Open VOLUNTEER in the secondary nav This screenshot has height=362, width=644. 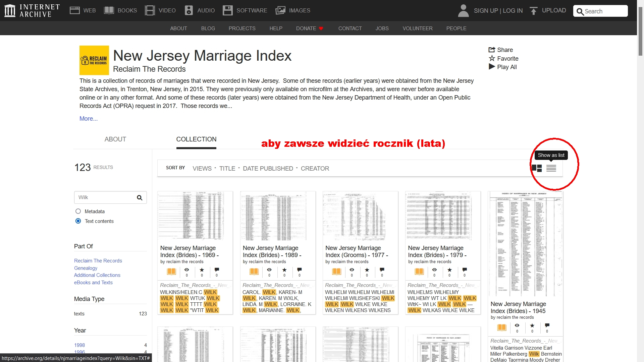coord(418,28)
